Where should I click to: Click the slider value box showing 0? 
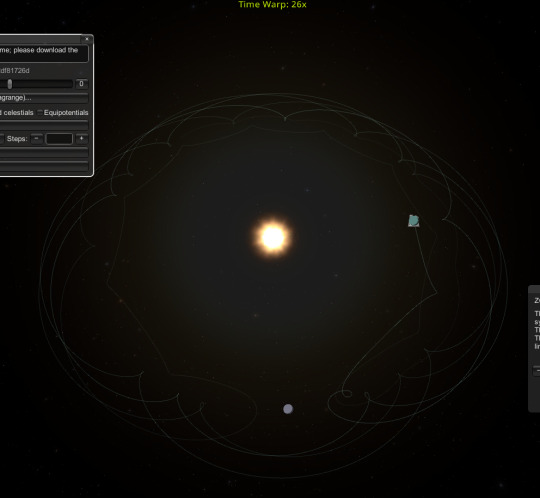[81, 84]
